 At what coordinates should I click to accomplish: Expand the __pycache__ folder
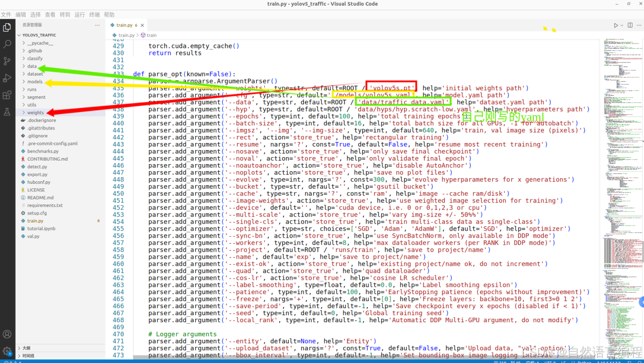click(60, 43)
